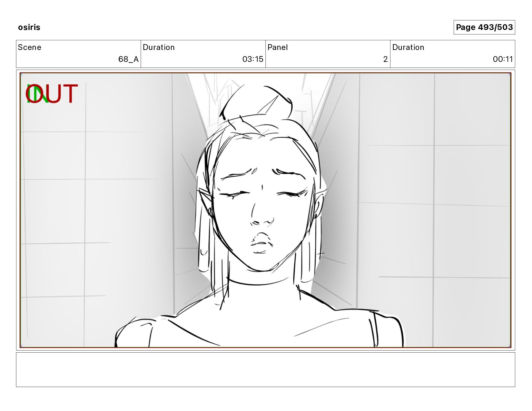Select the 'Panel' header label
Screen dimensions: 532x411
coord(278,47)
